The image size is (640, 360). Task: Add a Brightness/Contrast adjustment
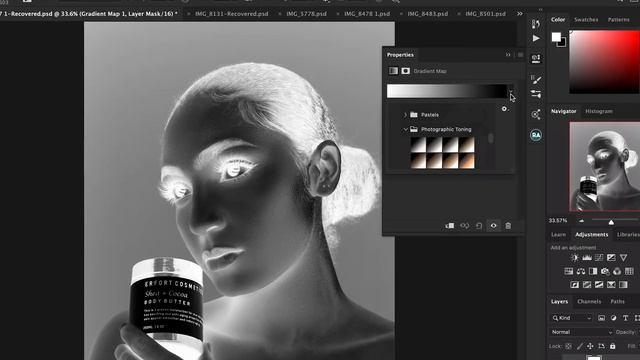click(575, 258)
